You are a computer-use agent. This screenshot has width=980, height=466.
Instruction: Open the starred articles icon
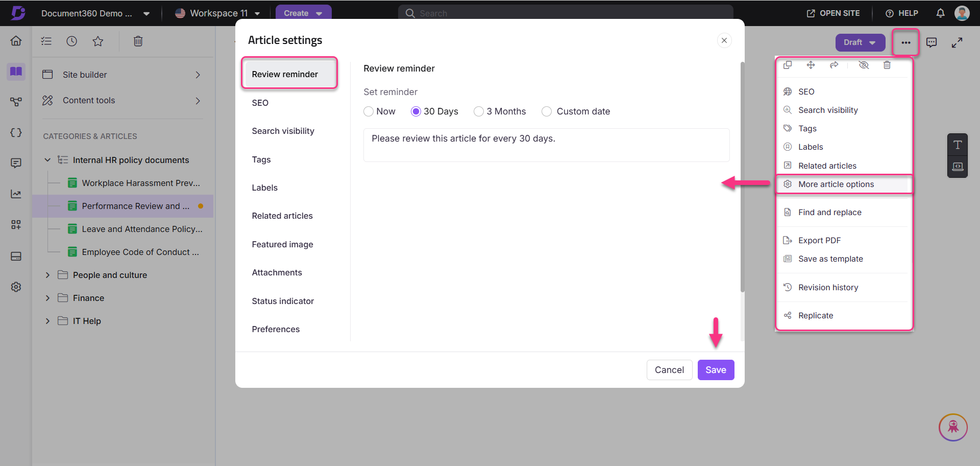coord(98,41)
